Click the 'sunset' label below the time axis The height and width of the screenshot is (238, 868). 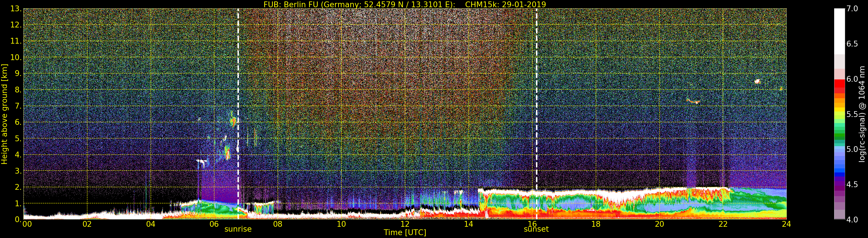536,229
